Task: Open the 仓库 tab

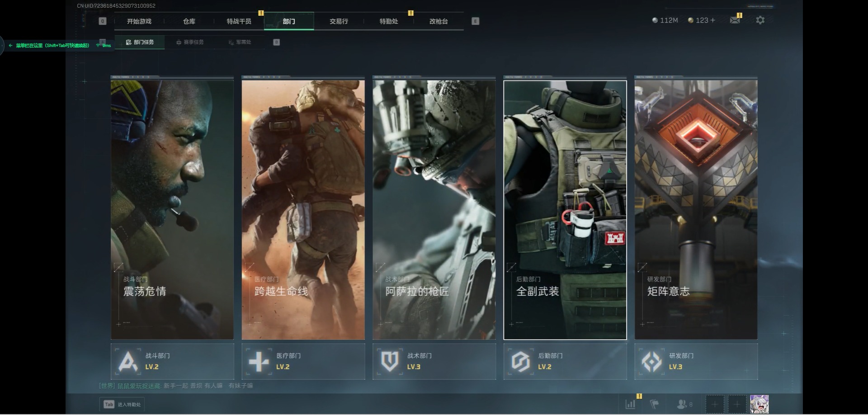Action: 189,21
